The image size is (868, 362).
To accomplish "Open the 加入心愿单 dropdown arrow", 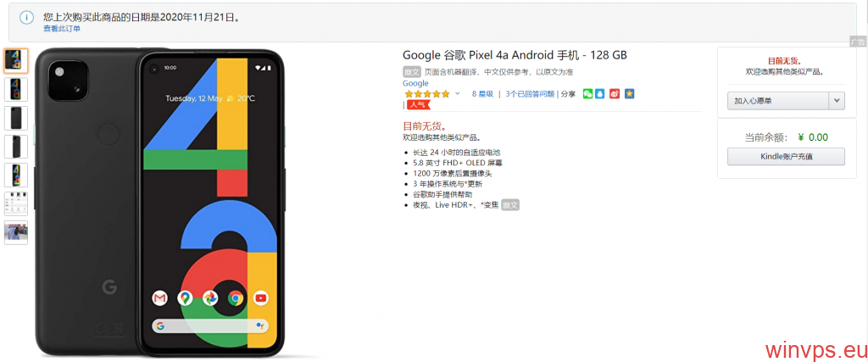I will pyautogui.click(x=837, y=101).
